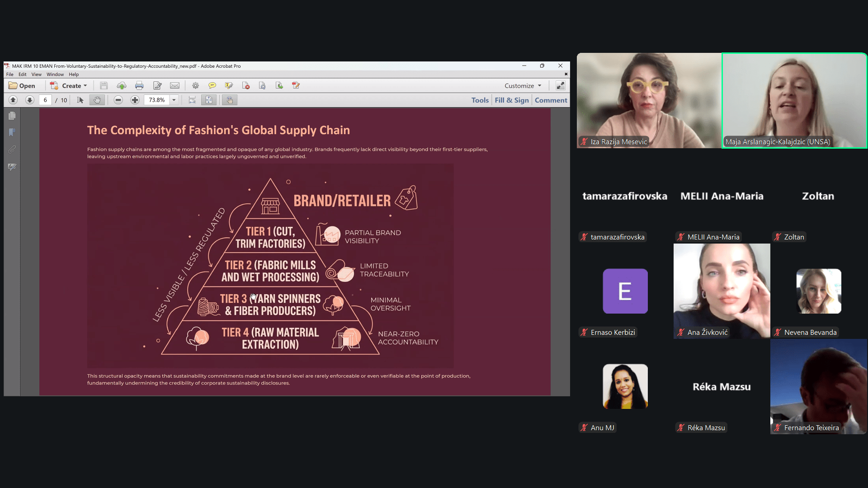Go to next page arrow
868x488 pixels.
[x=29, y=100]
